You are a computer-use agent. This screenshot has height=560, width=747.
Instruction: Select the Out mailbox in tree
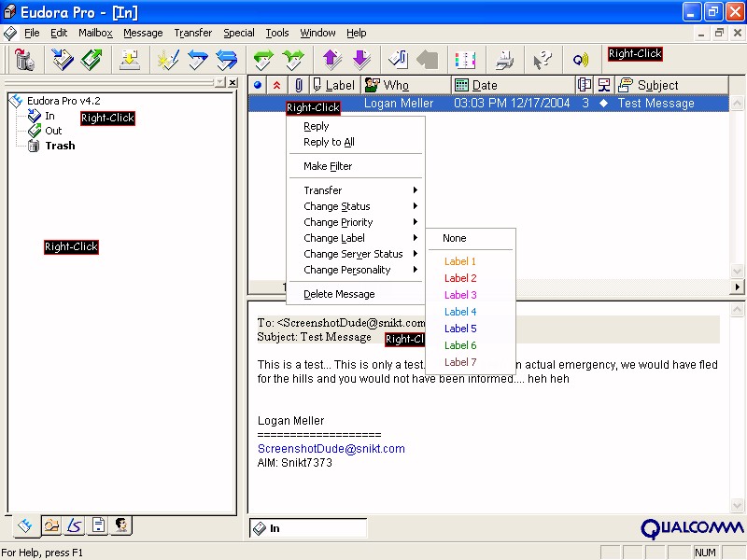pos(53,131)
